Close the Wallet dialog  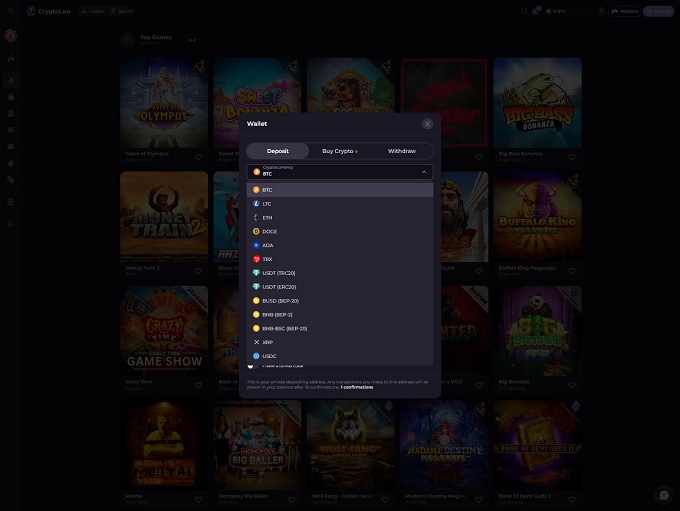pyautogui.click(x=427, y=124)
